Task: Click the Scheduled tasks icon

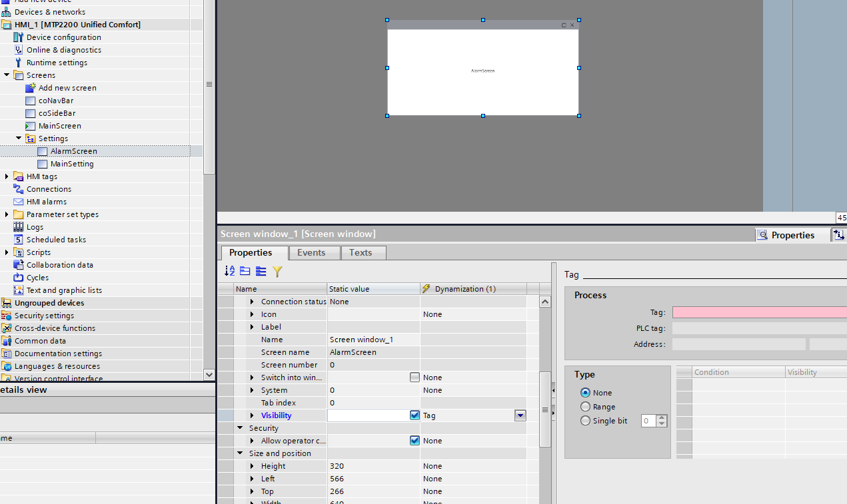Action: pyautogui.click(x=19, y=240)
